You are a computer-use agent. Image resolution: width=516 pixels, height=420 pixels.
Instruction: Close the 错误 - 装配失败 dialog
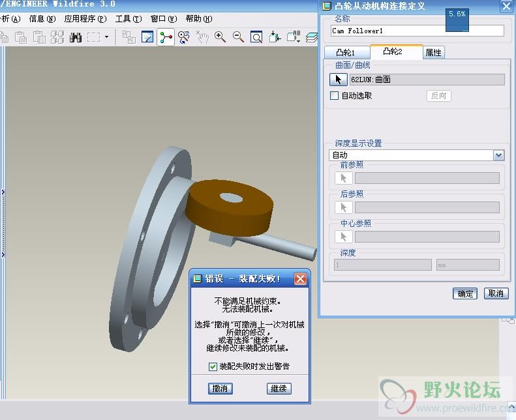300,279
